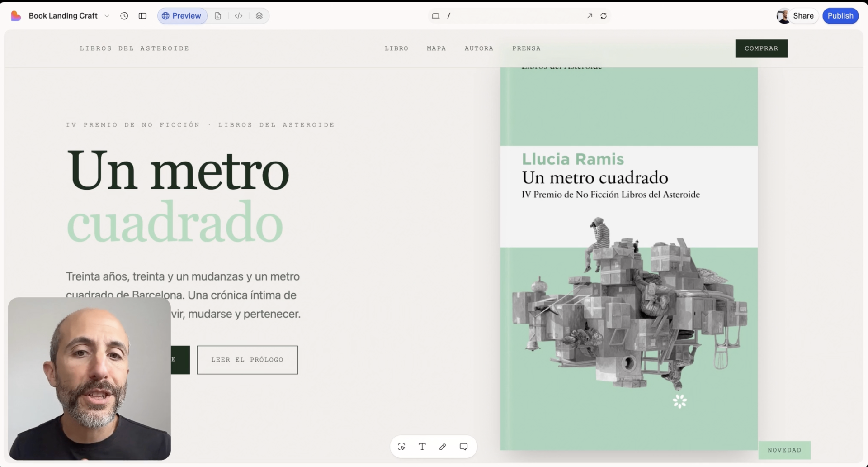Screen dimensions: 868x467
Task: Click the LEER EL PRÓLOGO button
Action: (247, 360)
